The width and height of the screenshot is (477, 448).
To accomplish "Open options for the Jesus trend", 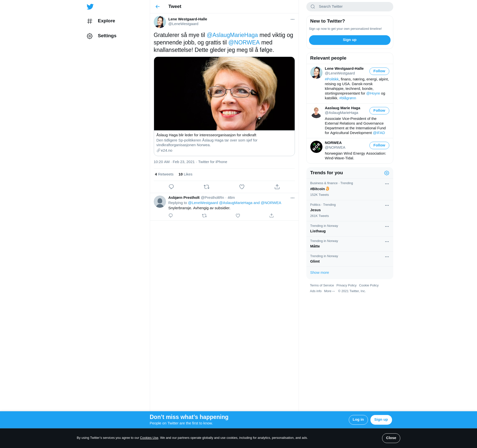I will pyautogui.click(x=387, y=206).
